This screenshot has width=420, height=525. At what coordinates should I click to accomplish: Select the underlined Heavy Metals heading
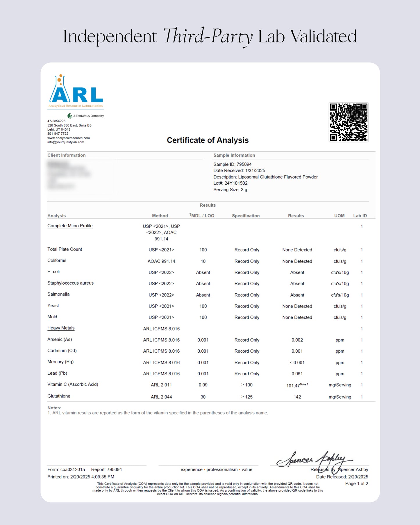pyautogui.click(x=61, y=328)
